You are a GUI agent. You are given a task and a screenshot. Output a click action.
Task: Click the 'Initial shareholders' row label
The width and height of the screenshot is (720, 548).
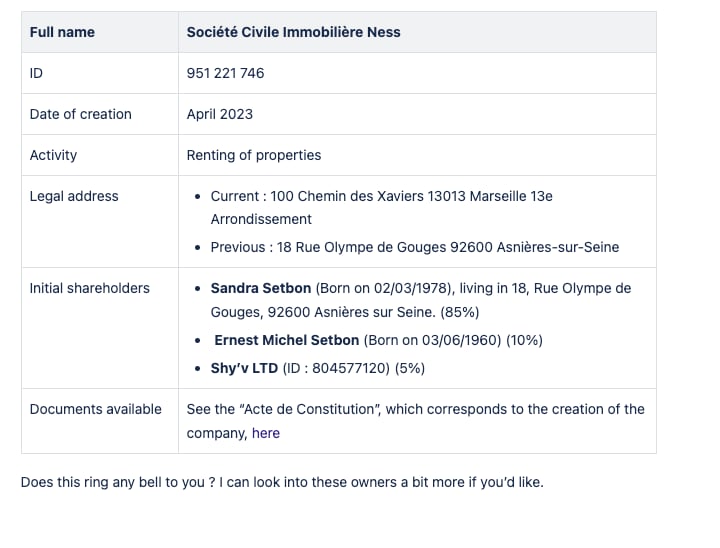[90, 288]
